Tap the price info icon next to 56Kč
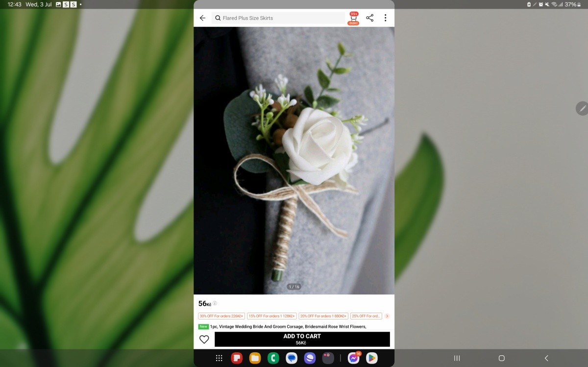The image size is (588, 367). [x=215, y=303]
